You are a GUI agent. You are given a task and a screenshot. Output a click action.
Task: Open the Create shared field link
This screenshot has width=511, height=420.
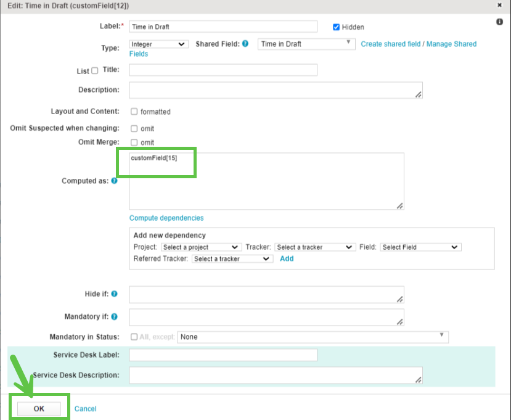390,44
